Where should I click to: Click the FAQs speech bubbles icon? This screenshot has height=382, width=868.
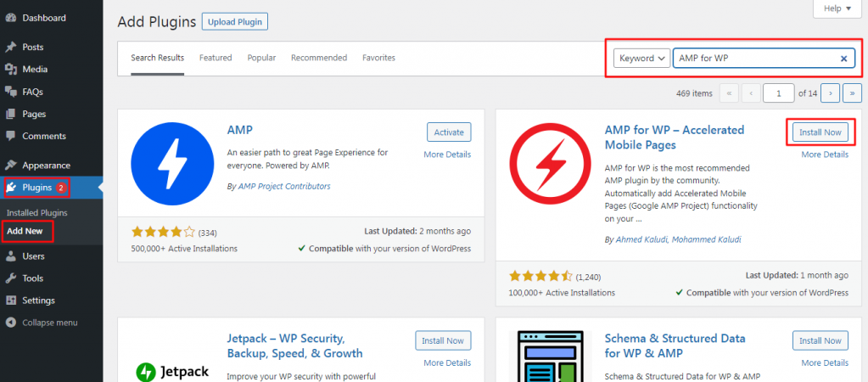(10, 92)
